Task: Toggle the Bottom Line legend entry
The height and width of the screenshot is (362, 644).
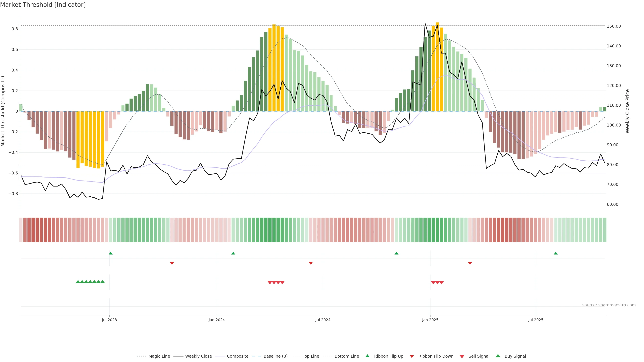Action: click(346, 356)
